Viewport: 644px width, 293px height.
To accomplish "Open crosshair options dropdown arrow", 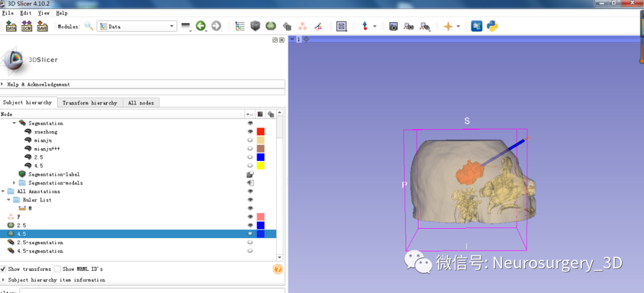I will click(459, 26).
